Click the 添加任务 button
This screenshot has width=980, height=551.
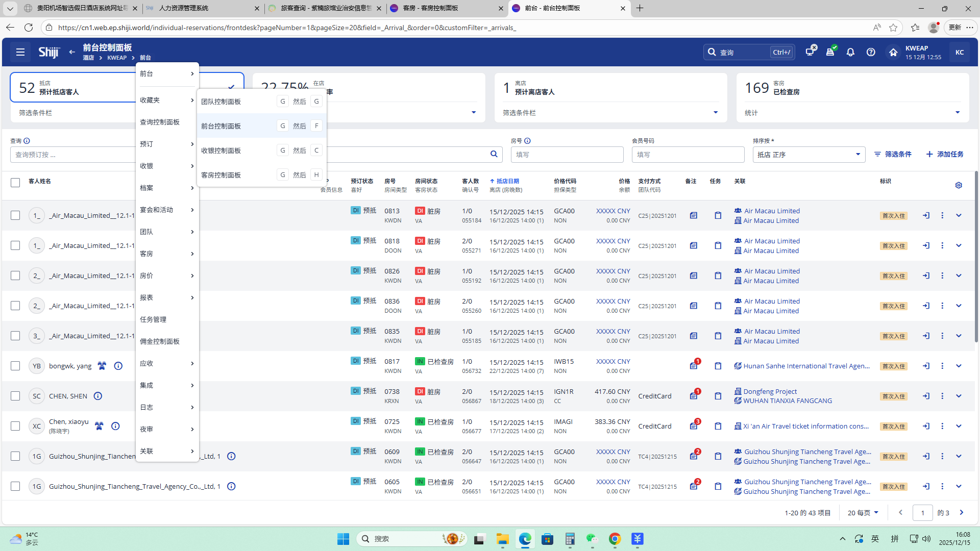tap(944, 154)
